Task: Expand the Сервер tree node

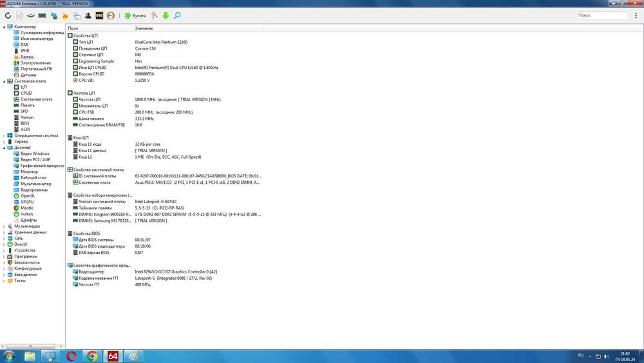Action: [x=4, y=141]
